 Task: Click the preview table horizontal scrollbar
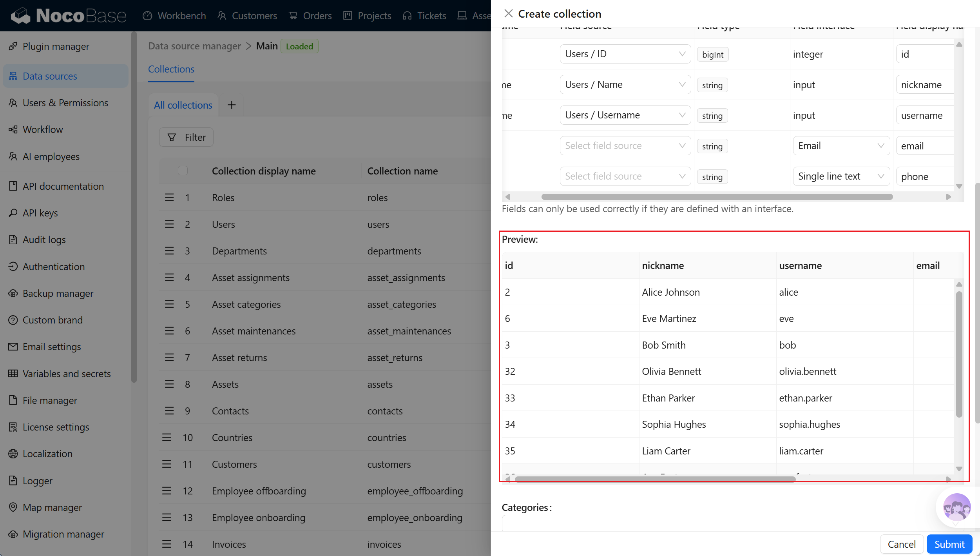tap(655, 479)
